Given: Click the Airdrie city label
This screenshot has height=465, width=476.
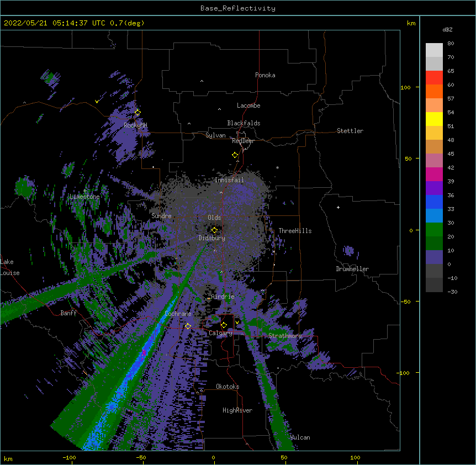Looking at the screenshot, I should [x=223, y=297].
